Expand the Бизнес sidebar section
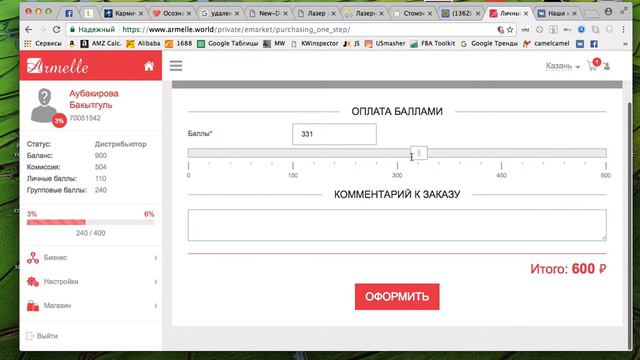Image resolution: width=640 pixels, height=360 pixels. pyautogui.click(x=92, y=258)
